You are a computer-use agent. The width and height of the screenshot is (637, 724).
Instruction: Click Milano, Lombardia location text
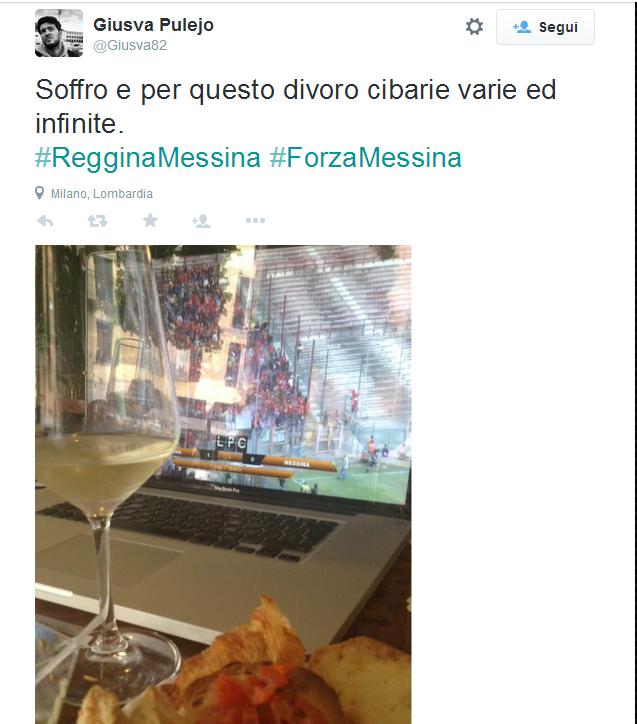[x=102, y=193]
